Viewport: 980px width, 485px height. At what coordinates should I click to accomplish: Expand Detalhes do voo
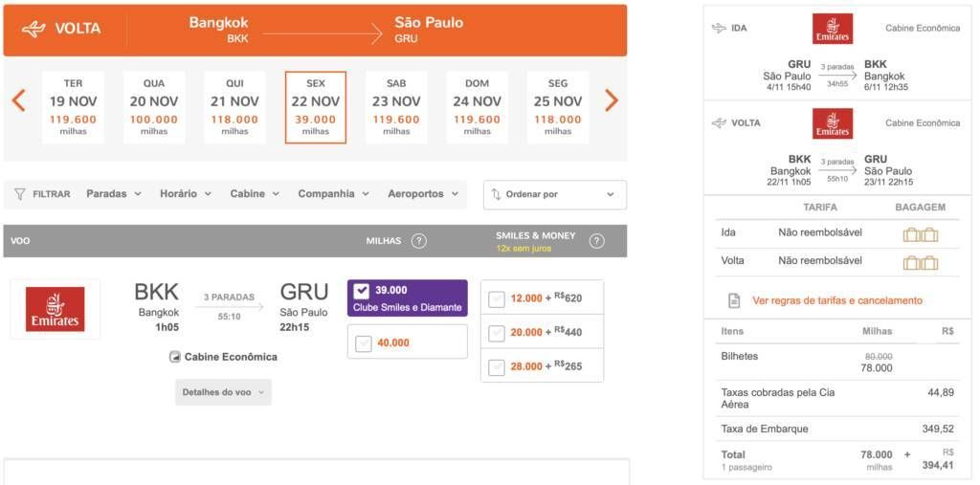pyautogui.click(x=223, y=392)
